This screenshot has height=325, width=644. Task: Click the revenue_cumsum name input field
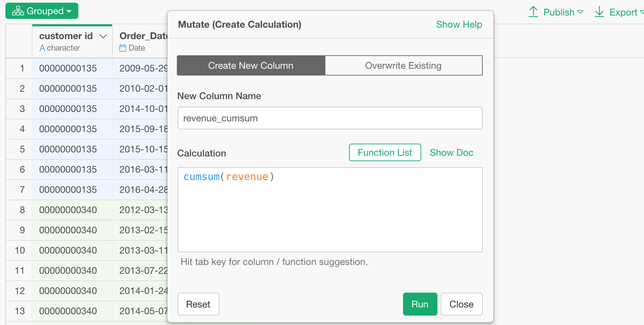coord(330,118)
